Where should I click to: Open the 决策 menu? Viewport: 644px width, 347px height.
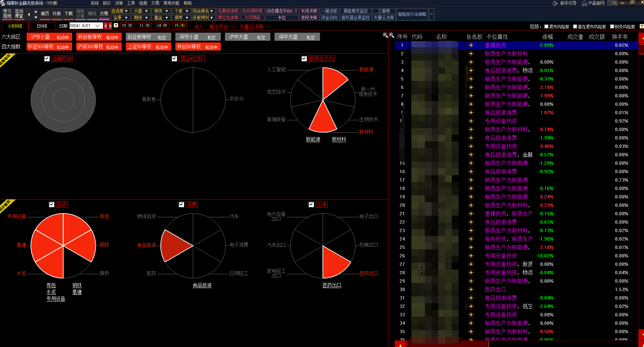pos(119,3)
